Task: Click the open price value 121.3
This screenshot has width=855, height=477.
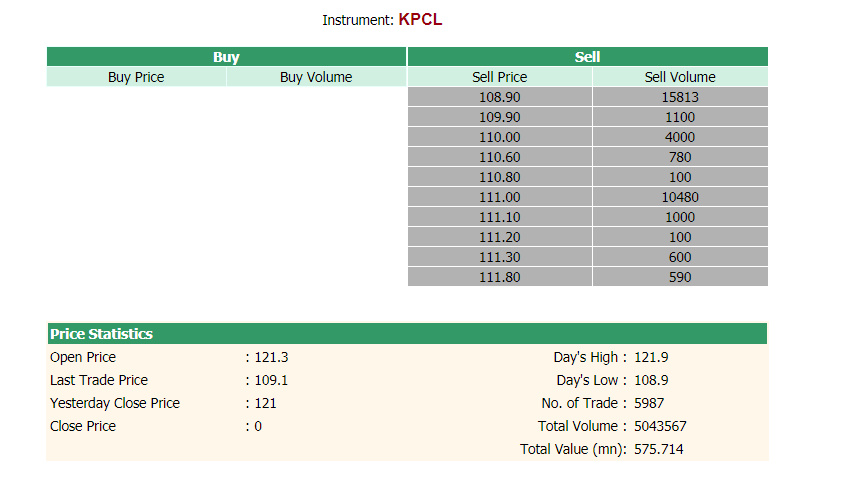Action: coord(271,357)
